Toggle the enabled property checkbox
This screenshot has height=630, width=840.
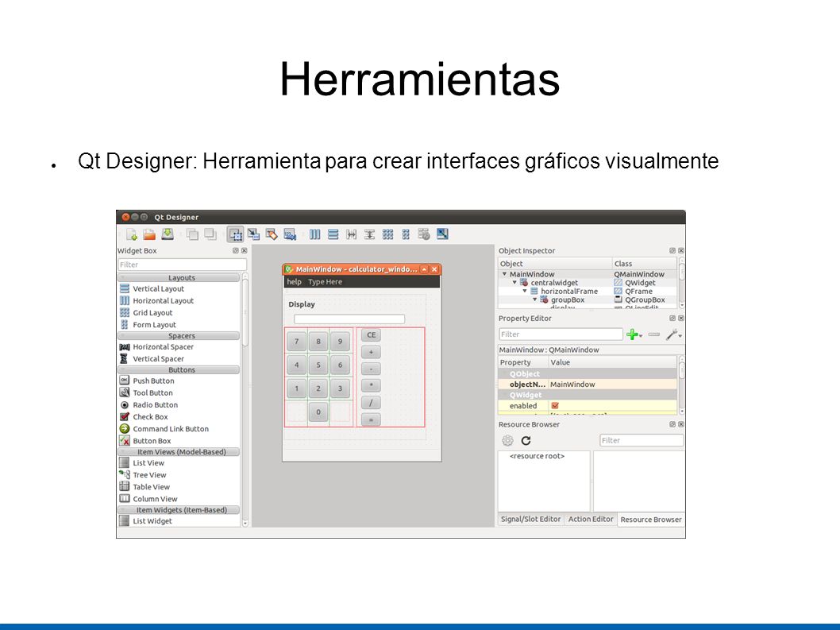(x=555, y=406)
